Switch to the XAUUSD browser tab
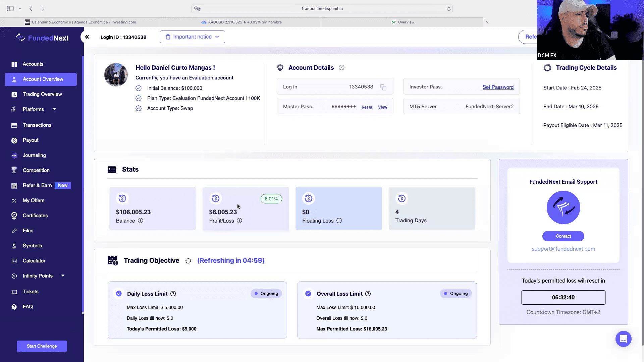644x362 pixels. coord(241,22)
